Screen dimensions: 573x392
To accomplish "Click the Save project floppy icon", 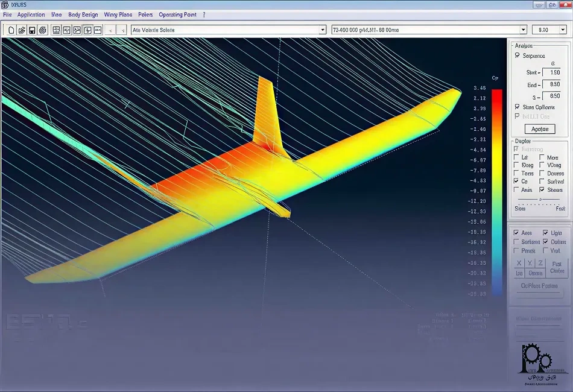I will click(x=32, y=30).
